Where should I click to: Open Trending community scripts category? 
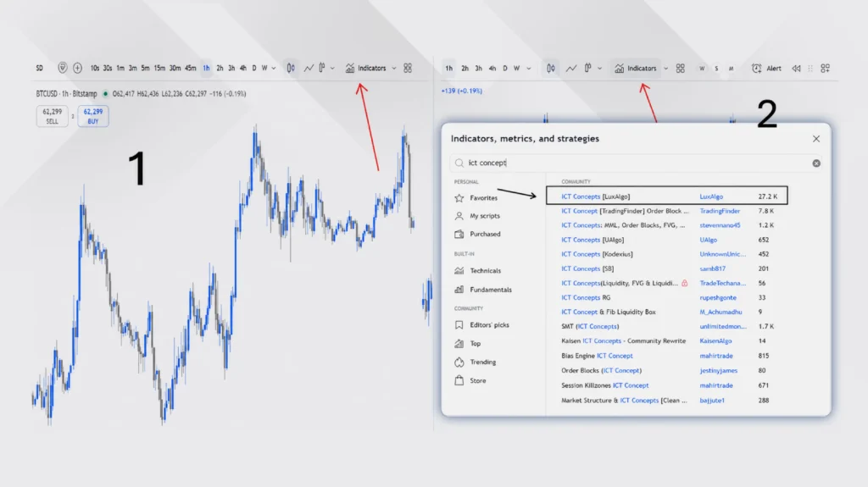[476, 362]
